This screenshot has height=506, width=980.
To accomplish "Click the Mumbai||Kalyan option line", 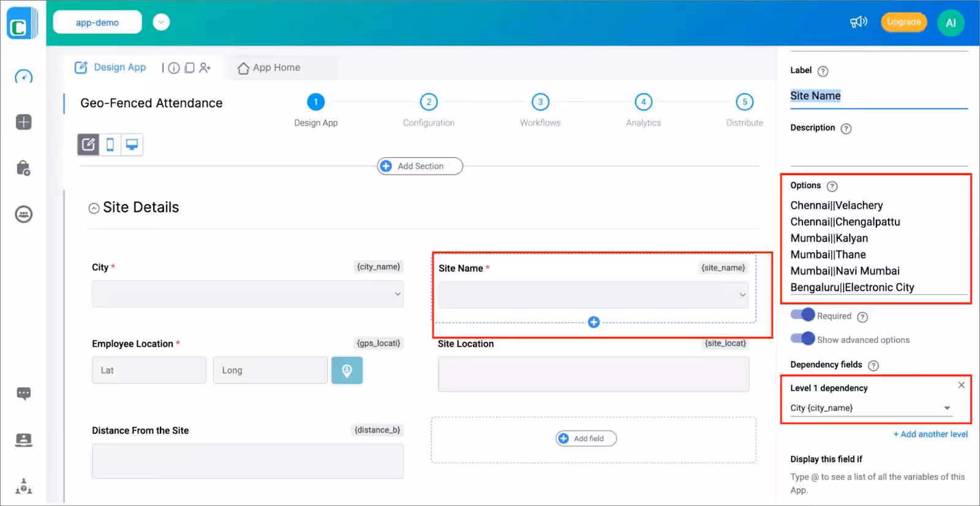I will pyautogui.click(x=829, y=238).
